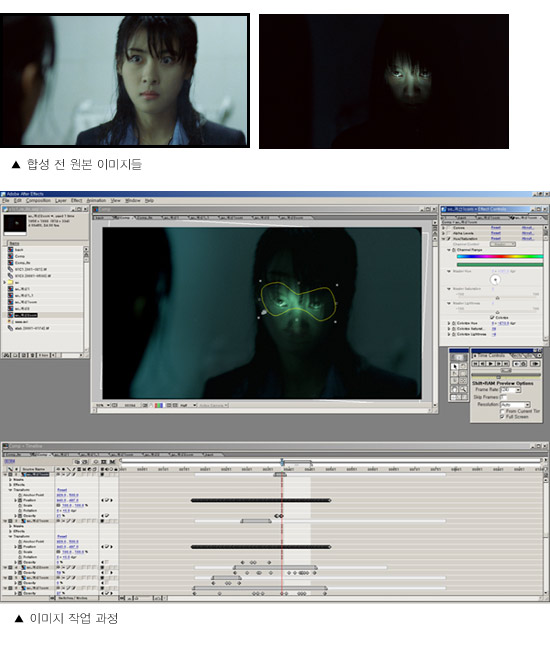This screenshot has width=550, height=659.
Task: Open the Composition menu
Action: [x=38, y=200]
